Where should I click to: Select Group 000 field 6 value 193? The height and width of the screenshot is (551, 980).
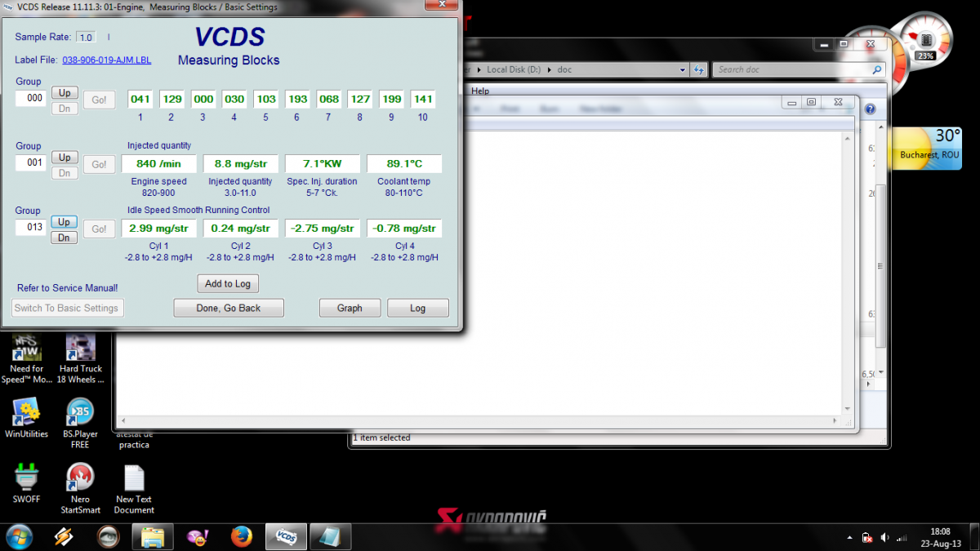click(298, 100)
